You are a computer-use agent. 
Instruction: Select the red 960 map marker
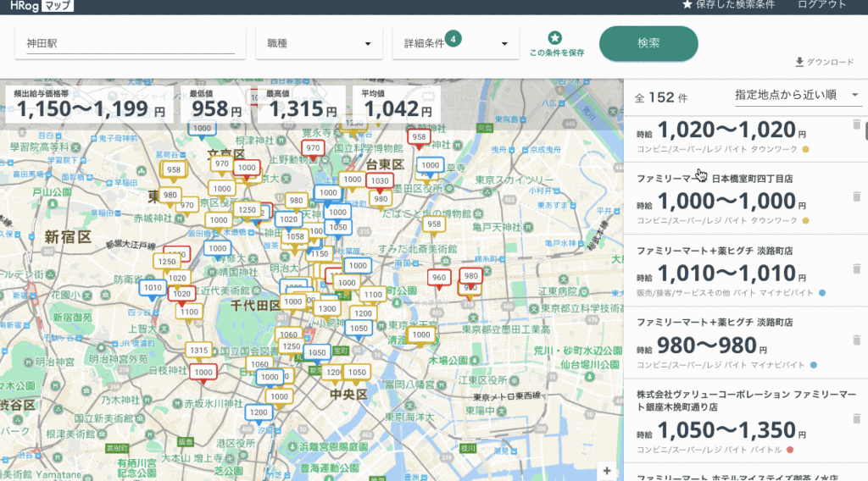pyautogui.click(x=439, y=278)
